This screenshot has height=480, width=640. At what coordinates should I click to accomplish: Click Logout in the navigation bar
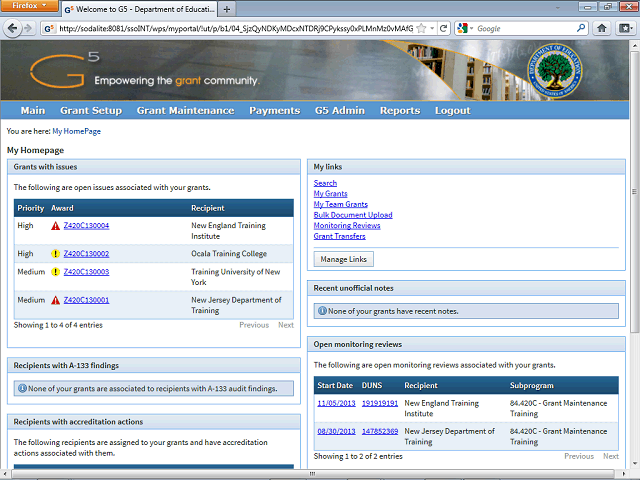click(x=453, y=111)
